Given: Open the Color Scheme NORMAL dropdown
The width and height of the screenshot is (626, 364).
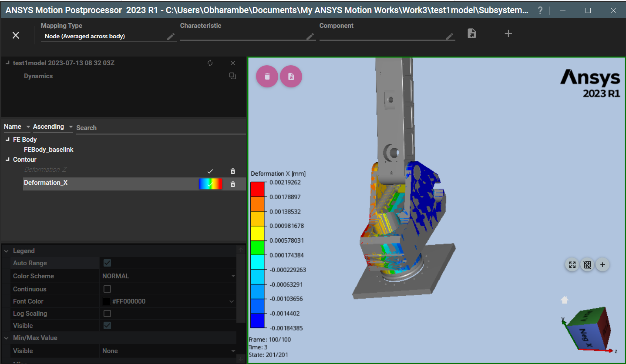Looking at the screenshot, I should tap(168, 276).
